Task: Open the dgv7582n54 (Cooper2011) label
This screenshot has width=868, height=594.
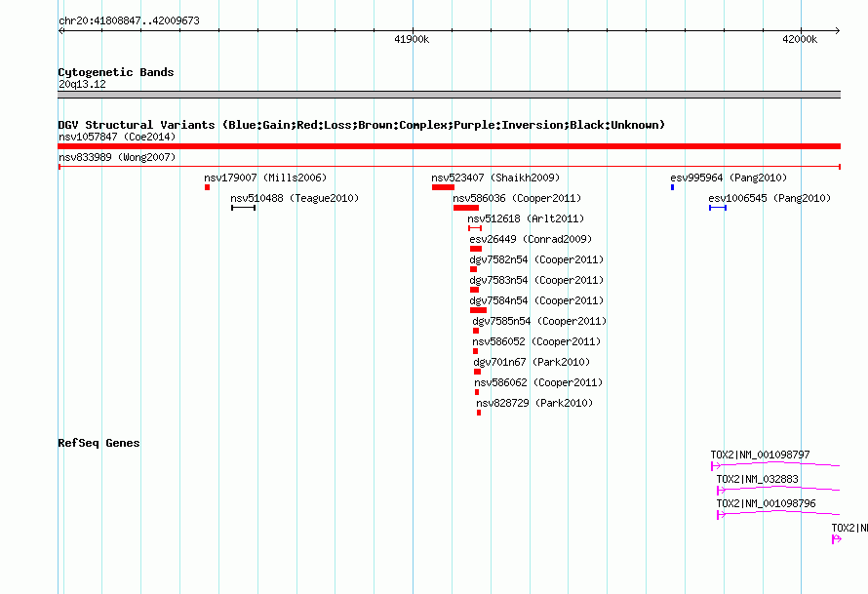Action: [536, 259]
